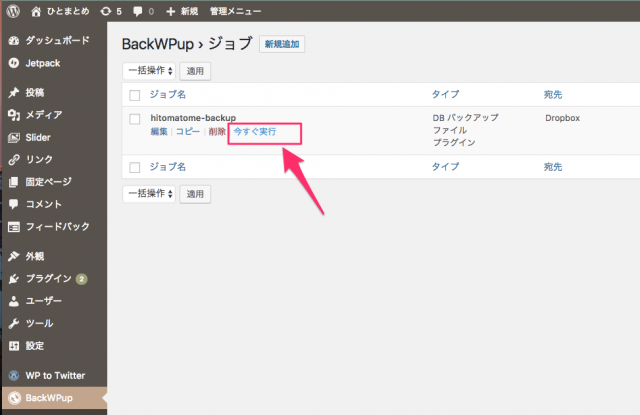640x415 pixels.
Task: Click the speech bubble icon for コメント
Action: tap(14, 204)
